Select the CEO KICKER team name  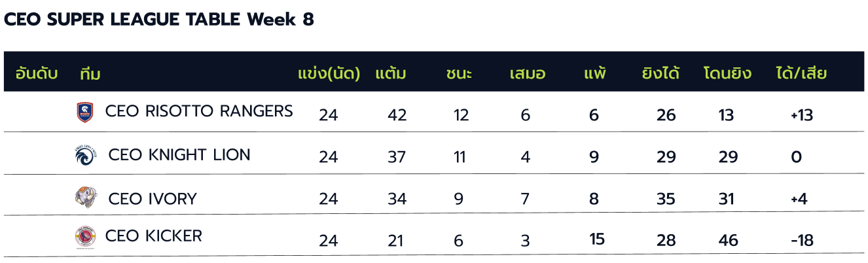[x=154, y=236]
